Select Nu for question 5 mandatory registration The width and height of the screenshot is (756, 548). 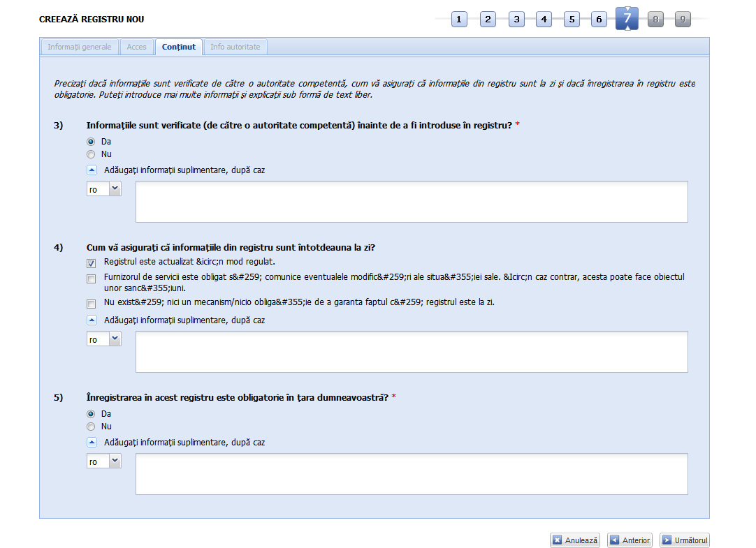coord(91,427)
